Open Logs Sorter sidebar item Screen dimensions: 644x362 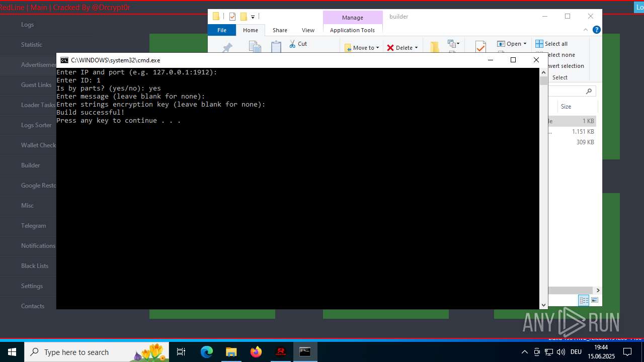tap(36, 125)
